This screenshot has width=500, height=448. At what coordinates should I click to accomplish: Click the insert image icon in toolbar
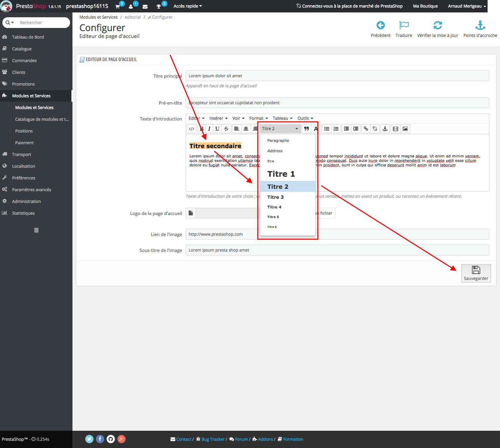click(405, 129)
